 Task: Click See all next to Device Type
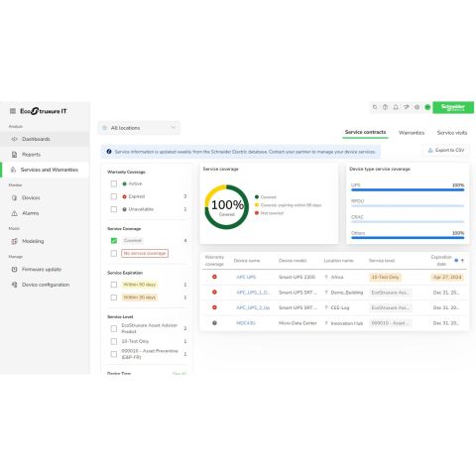tap(179, 374)
